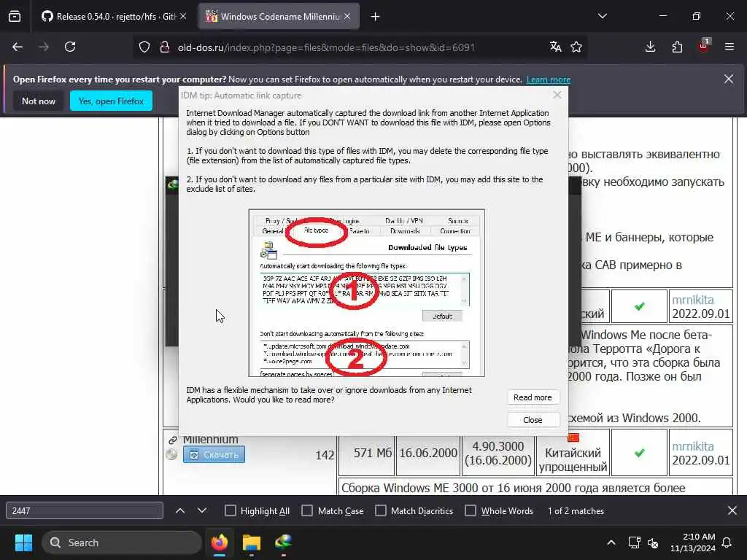Close the IDM tip dialog with X

(x=557, y=96)
